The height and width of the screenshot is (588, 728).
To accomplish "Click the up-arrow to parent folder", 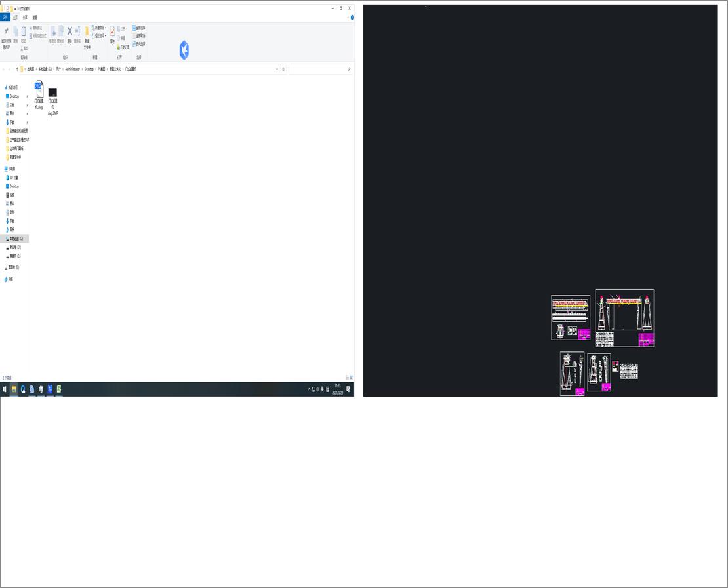I will tap(17, 68).
